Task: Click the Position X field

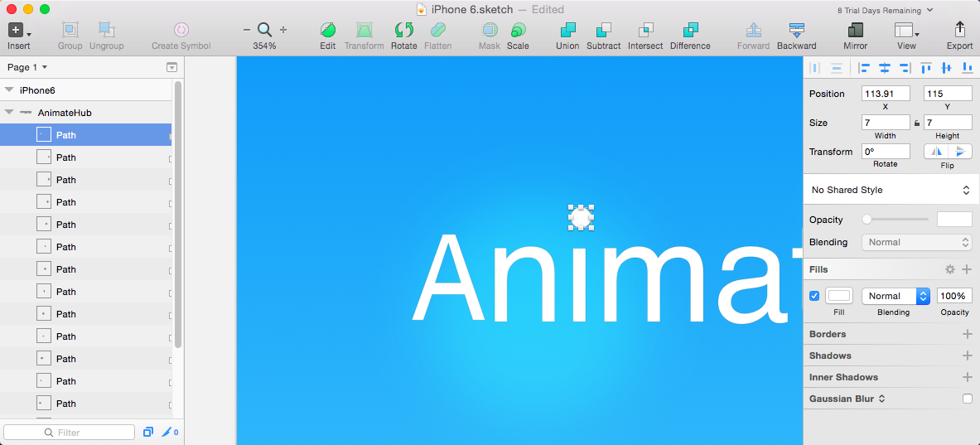Action: (886, 94)
